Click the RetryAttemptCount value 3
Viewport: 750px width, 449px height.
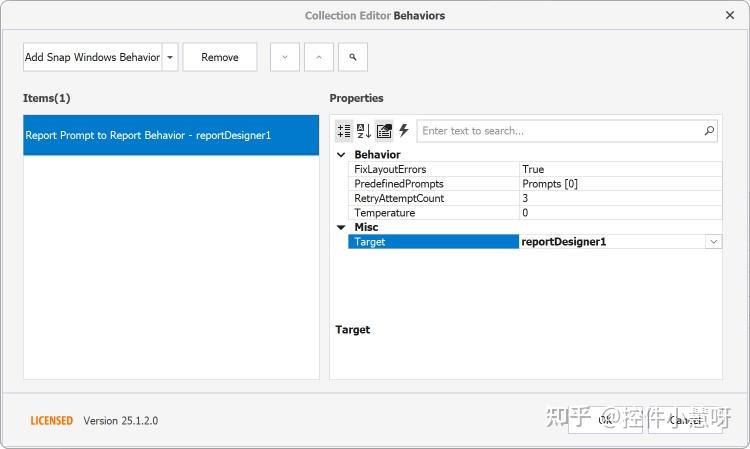620,198
